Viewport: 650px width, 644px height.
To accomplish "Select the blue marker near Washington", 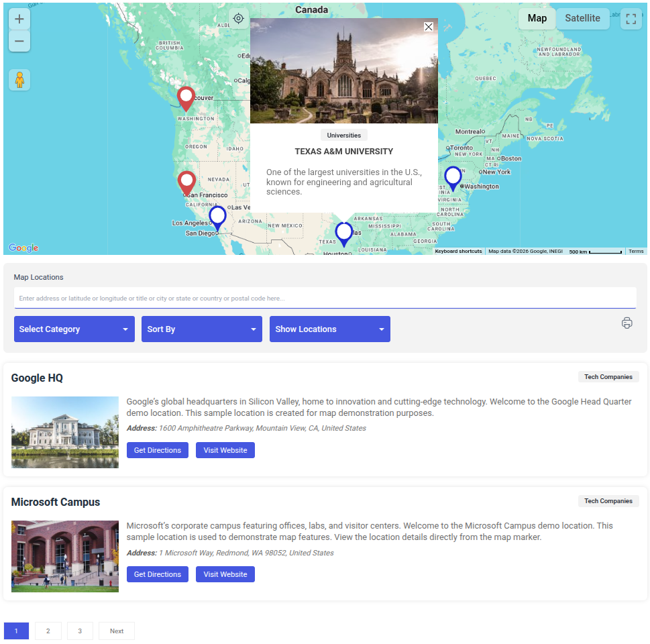I will [x=453, y=178].
